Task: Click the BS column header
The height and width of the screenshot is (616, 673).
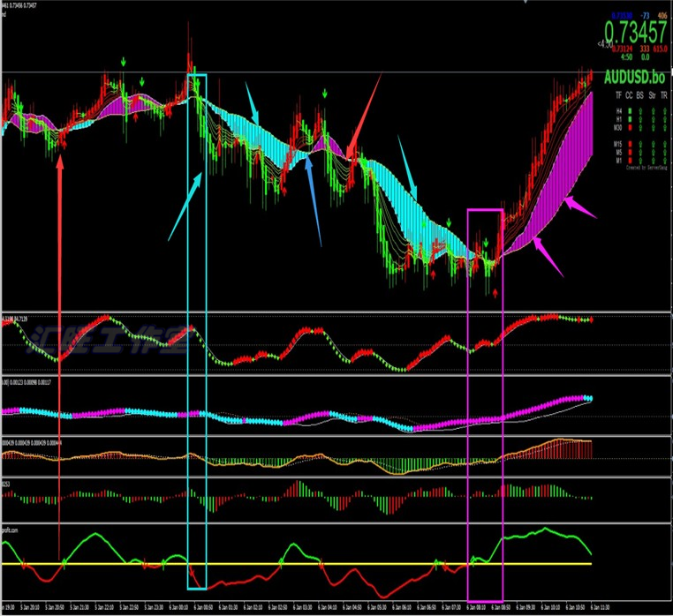Action: coord(640,95)
